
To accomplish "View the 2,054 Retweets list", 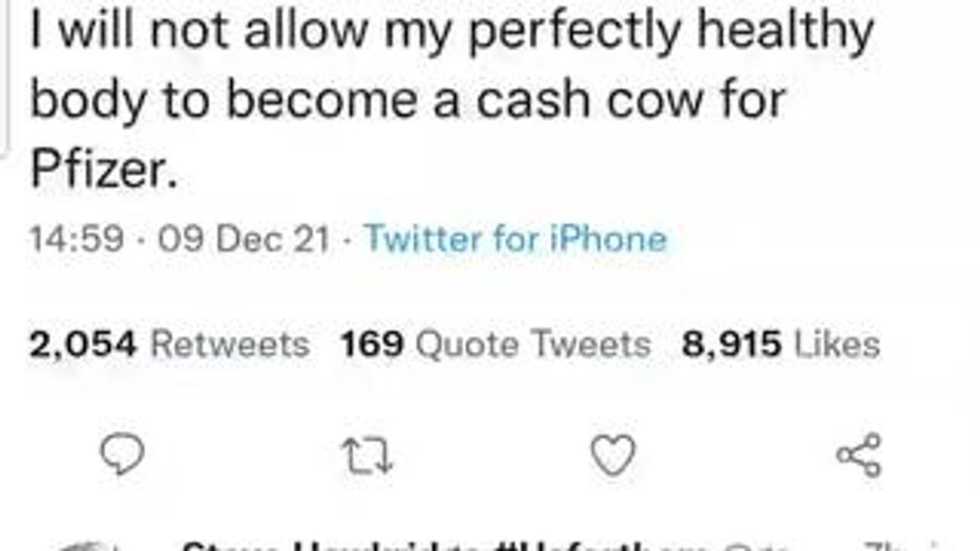I will pyautogui.click(x=169, y=344).
